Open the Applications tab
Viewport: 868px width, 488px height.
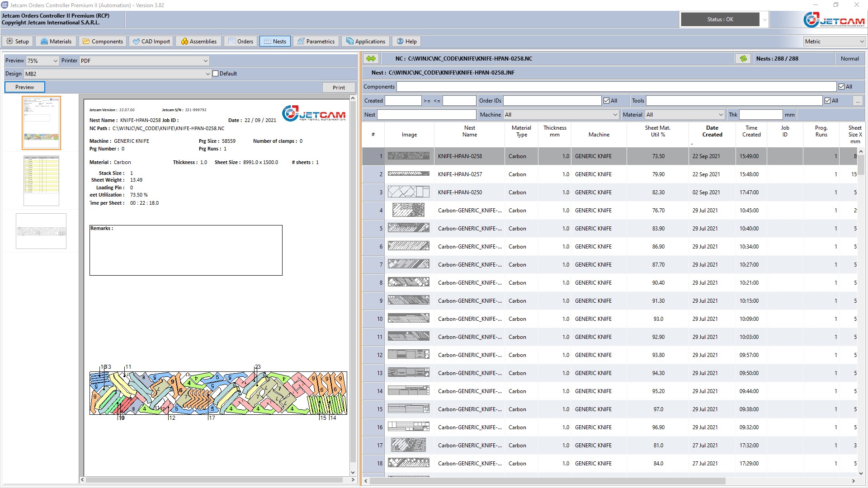pyautogui.click(x=366, y=42)
